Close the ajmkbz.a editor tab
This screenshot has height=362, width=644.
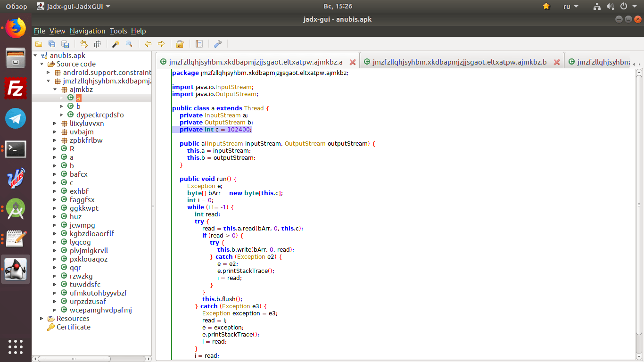click(x=352, y=62)
